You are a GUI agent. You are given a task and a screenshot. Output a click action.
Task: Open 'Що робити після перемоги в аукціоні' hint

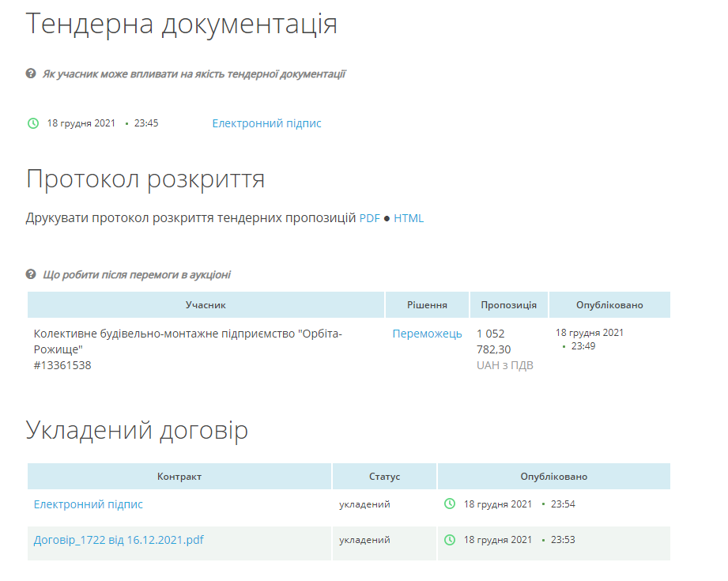[137, 275]
